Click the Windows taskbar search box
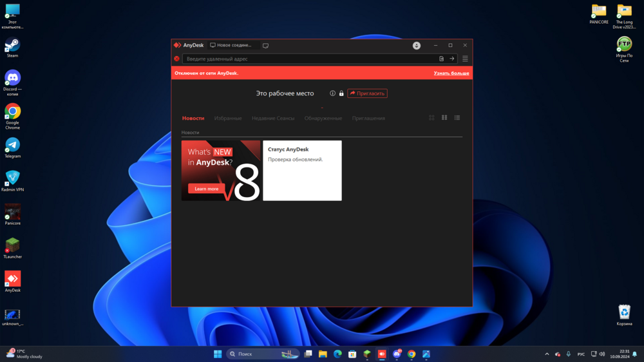This screenshot has height=362, width=644. [x=263, y=354]
